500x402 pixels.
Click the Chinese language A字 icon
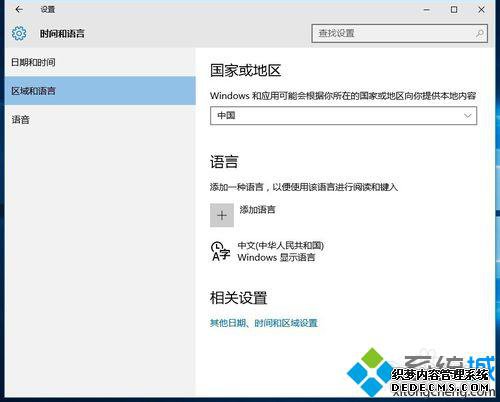(220, 251)
